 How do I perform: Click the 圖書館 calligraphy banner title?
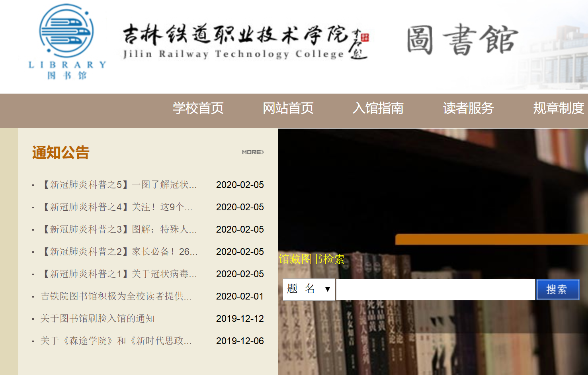coord(462,39)
